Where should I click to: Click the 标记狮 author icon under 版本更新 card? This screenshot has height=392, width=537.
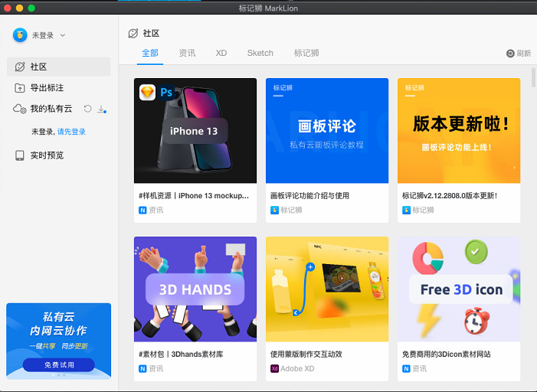[406, 211]
